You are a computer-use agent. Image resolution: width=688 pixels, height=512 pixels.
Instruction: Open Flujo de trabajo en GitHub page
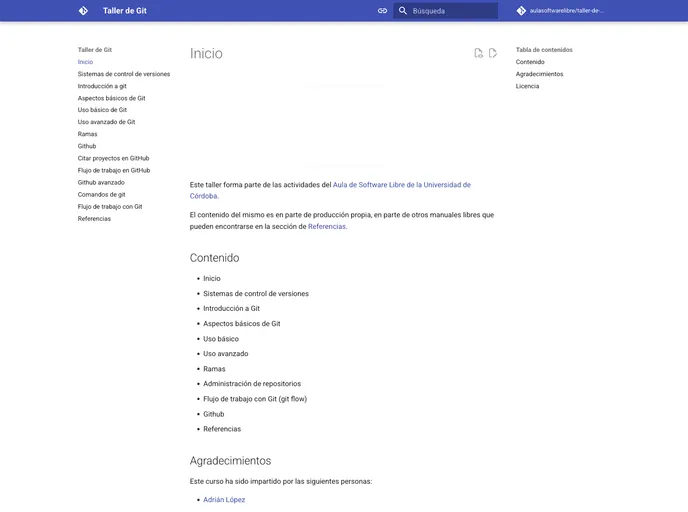(114, 170)
